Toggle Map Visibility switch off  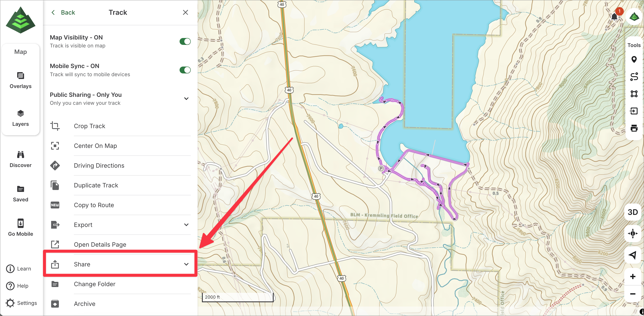(185, 41)
